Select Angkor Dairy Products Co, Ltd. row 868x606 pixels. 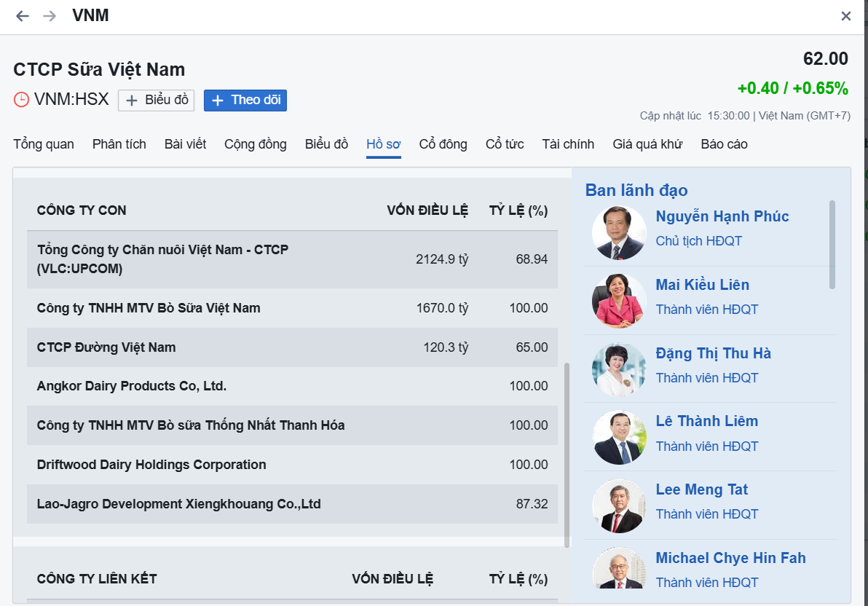point(292,386)
